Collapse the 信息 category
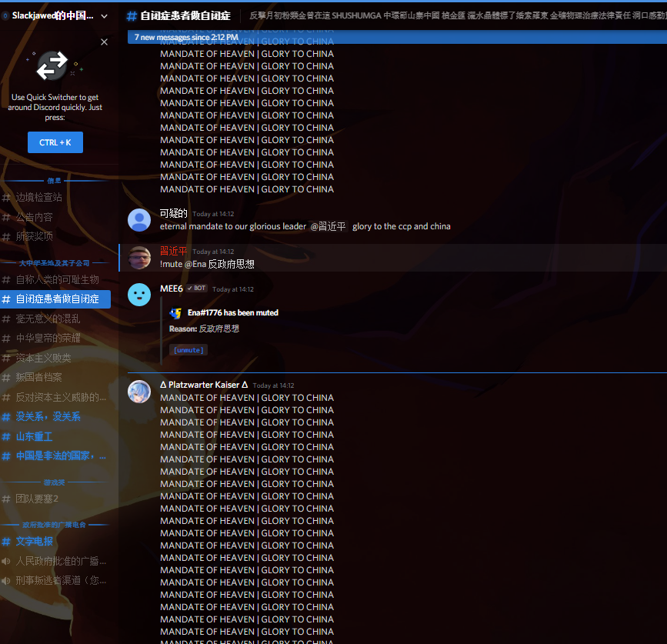This screenshot has height=644, width=667. 54,181
